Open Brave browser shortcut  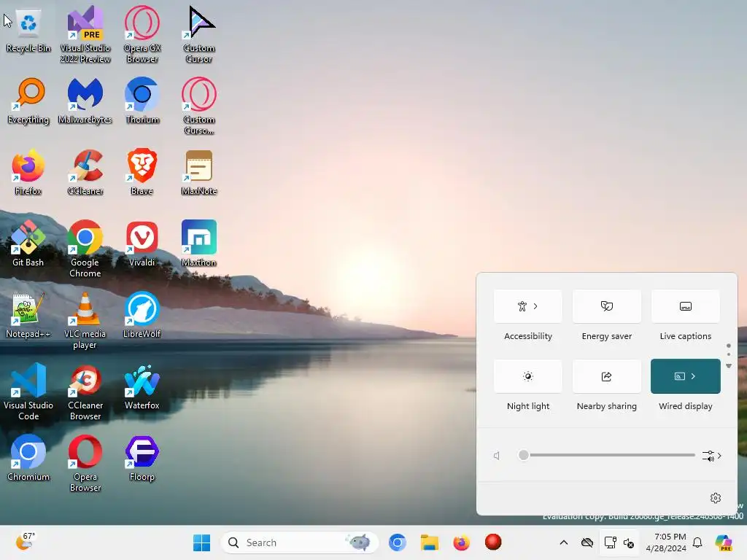[x=142, y=172]
